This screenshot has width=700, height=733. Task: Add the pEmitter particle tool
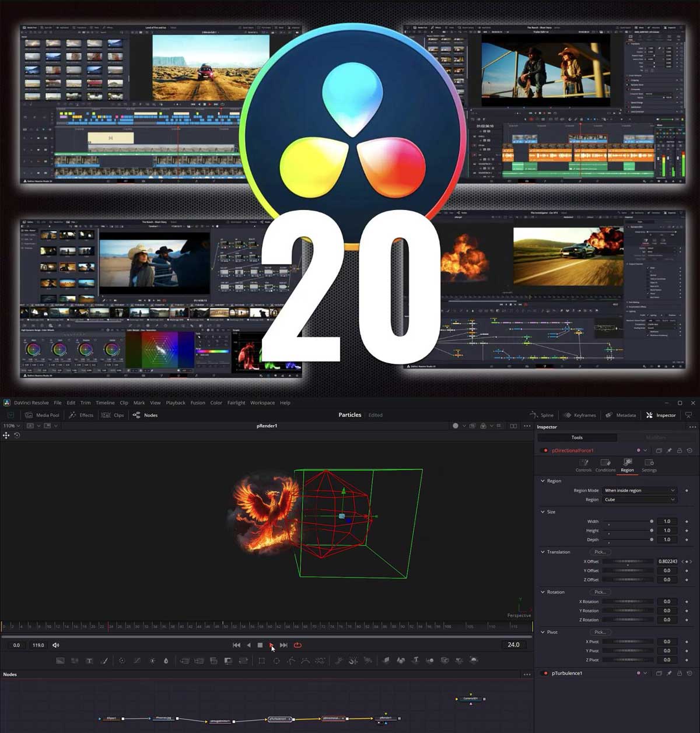point(339,661)
